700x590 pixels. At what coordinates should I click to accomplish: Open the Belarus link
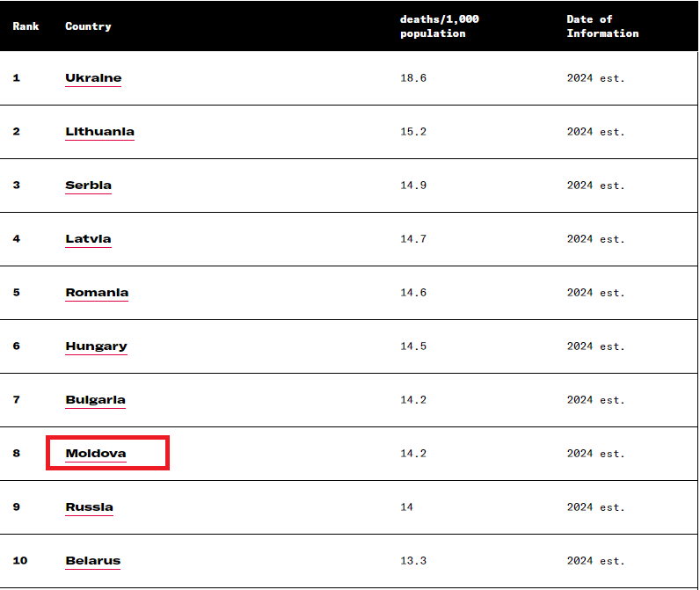point(92,561)
